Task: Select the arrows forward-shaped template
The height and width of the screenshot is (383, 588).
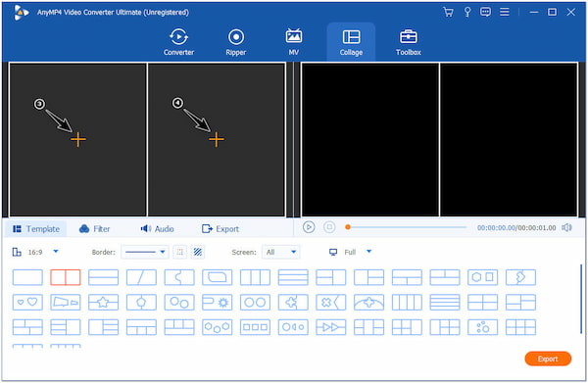Action: (331, 327)
